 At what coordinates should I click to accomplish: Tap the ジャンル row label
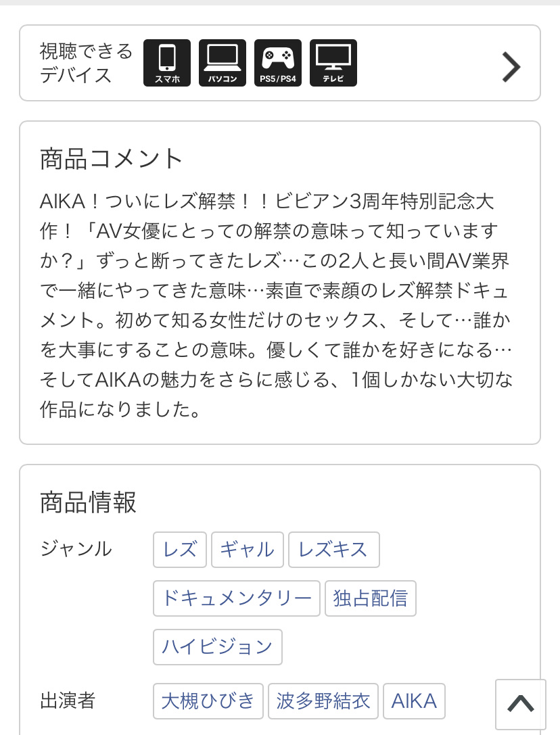point(76,548)
